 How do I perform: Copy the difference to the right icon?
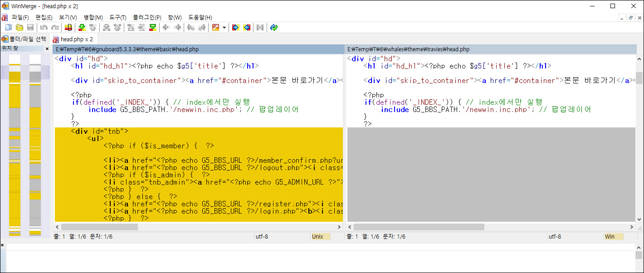166,27
